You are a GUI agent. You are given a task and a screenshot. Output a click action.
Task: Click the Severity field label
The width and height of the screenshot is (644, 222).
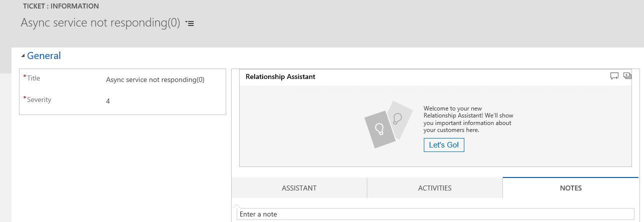39,99
